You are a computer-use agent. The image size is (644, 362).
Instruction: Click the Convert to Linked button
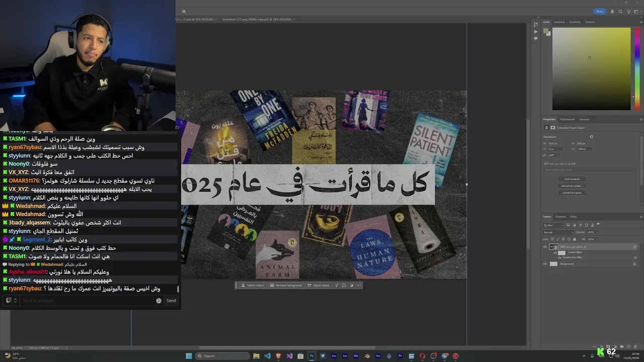click(572, 186)
